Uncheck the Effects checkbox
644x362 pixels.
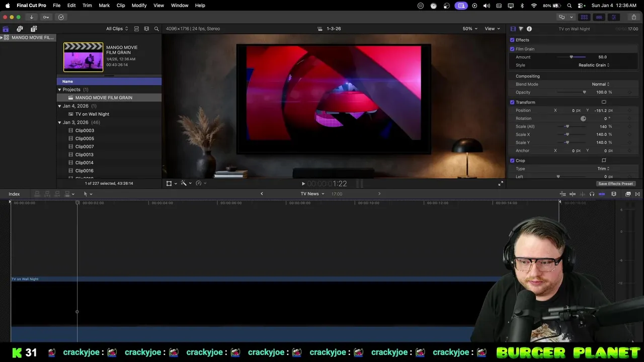click(512, 40)
